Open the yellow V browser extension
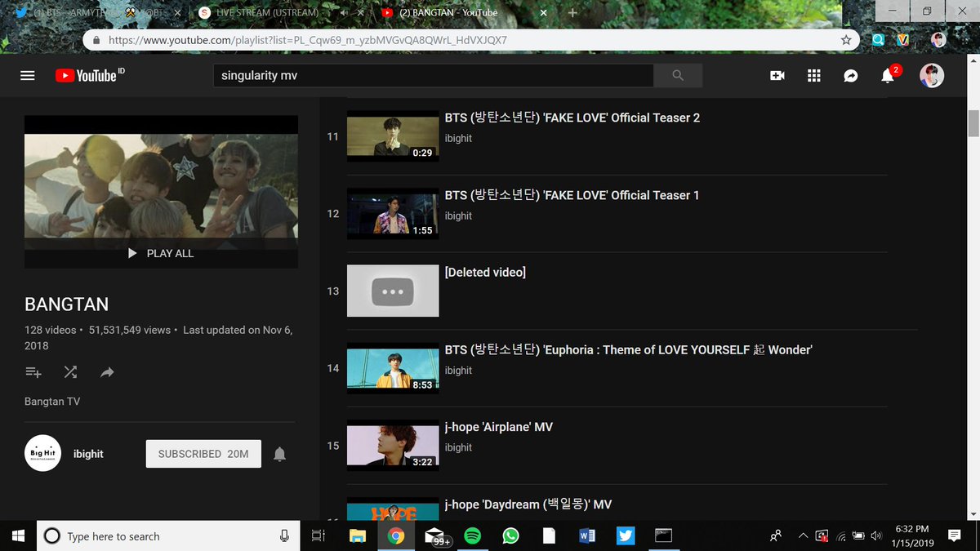980x551 pixels. coord(902,39)
